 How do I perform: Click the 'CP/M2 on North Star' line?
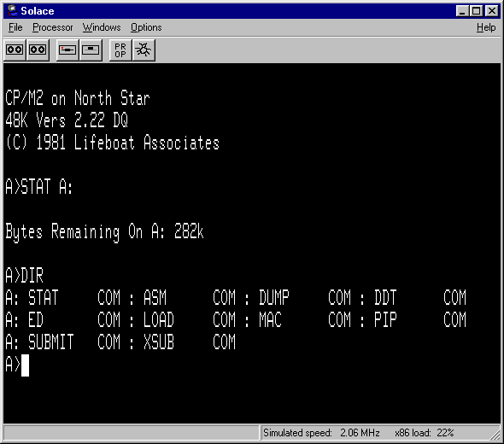(x=78, y=98)
